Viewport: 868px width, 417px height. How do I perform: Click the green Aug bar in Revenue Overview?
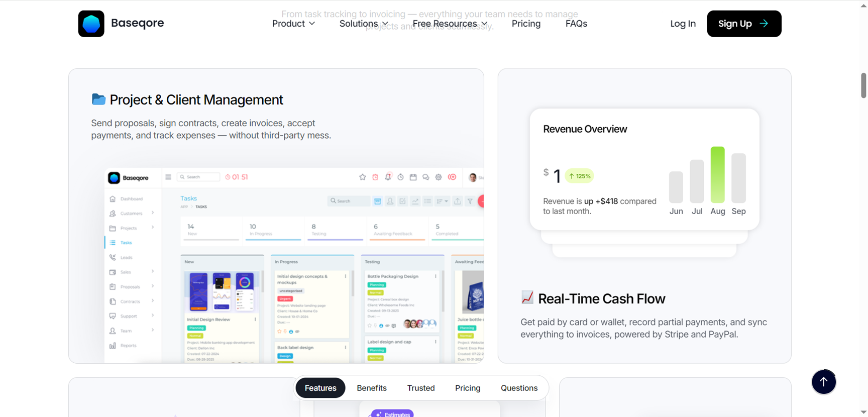tap(717, 175)
